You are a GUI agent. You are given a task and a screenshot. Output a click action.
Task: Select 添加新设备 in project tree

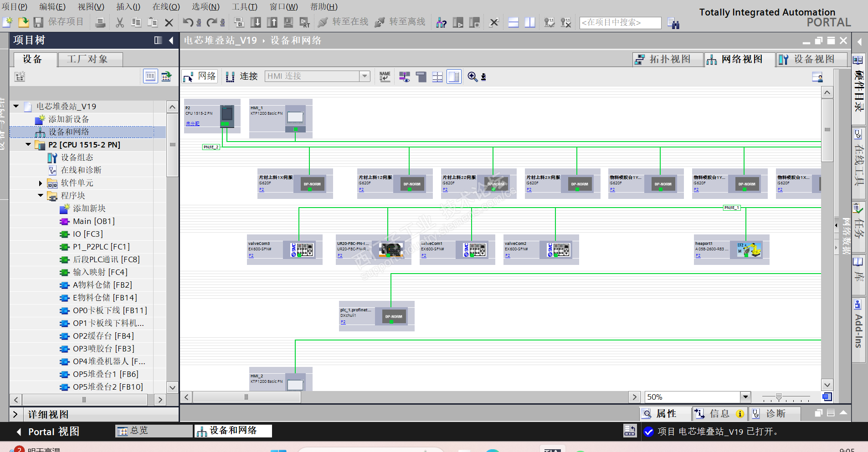pos(69,119)
